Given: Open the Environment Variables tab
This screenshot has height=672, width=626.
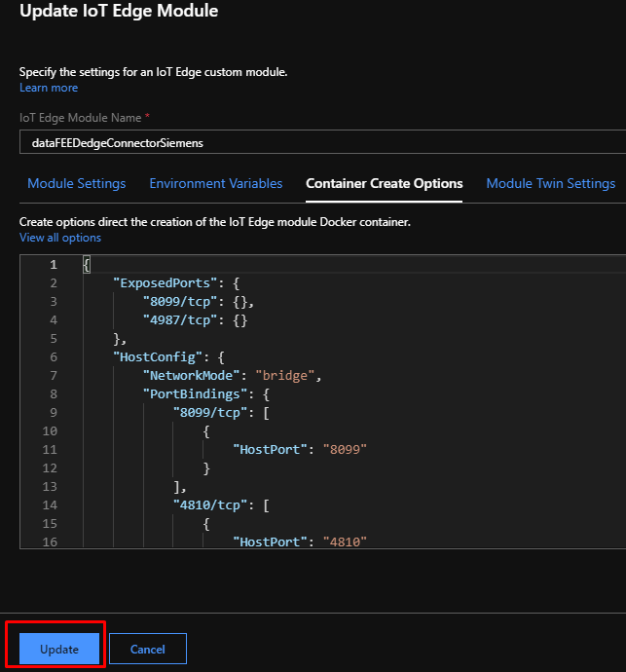Looking at the screenshot, I should [215, 183].
